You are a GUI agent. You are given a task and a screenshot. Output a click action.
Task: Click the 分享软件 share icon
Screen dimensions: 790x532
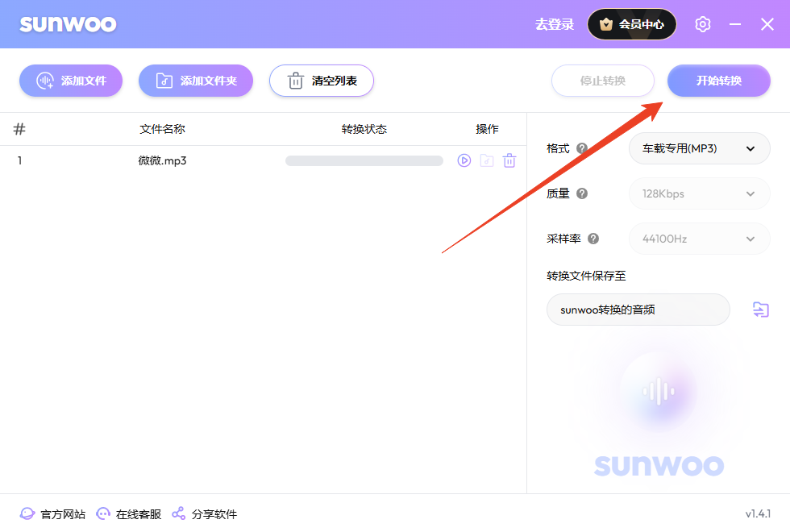click(x=177, y=513)
